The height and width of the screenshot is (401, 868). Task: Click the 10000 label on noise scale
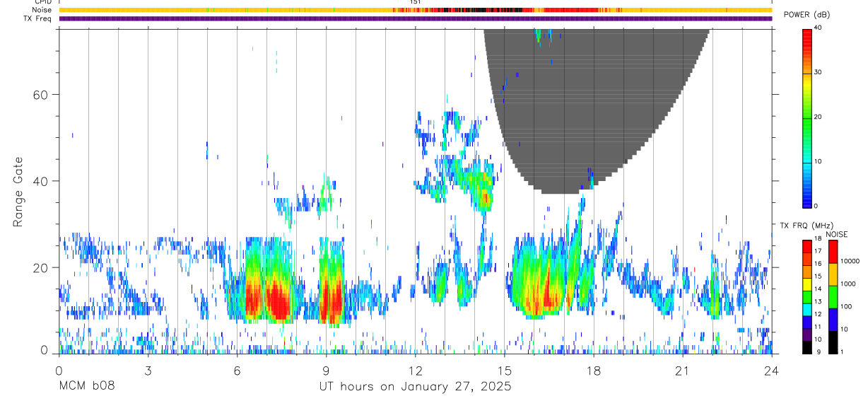pos(850,261)
